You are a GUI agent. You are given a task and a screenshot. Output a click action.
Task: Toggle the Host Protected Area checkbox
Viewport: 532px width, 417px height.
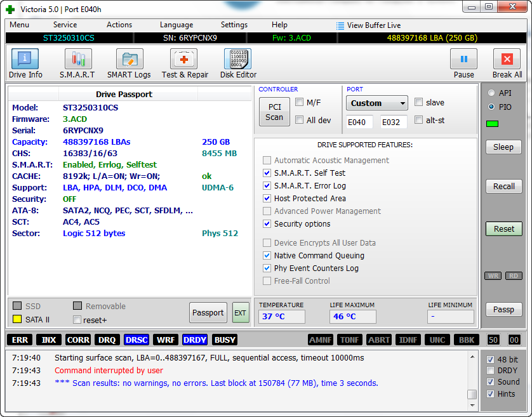tap(267, 198)
